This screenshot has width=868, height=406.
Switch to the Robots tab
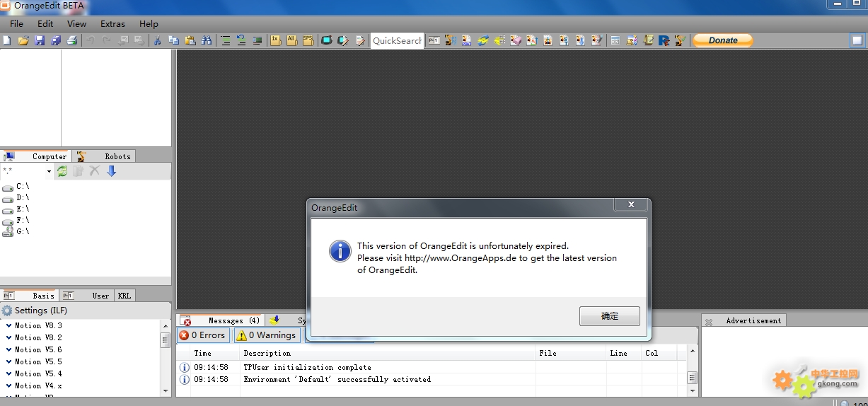tap(104, 156)
